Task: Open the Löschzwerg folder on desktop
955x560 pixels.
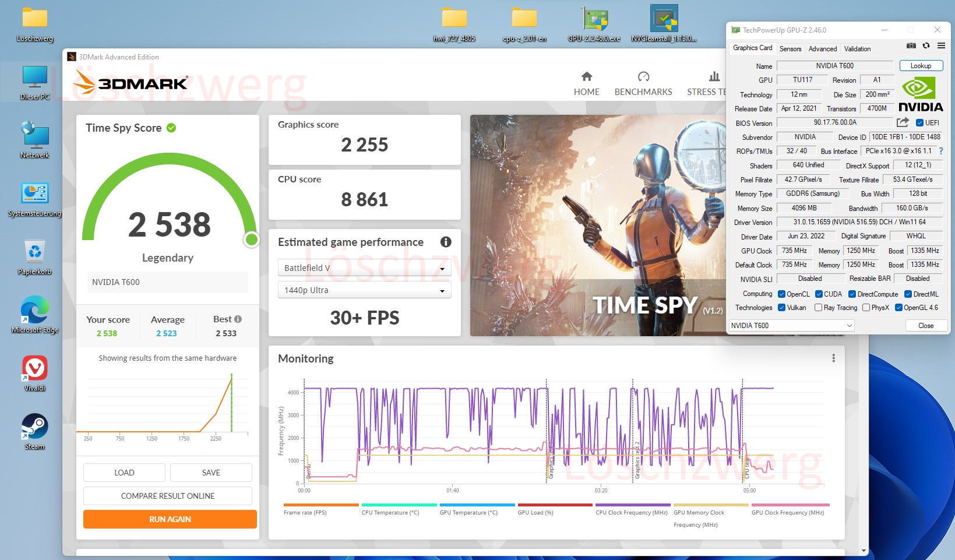Action: click(35, 24)
